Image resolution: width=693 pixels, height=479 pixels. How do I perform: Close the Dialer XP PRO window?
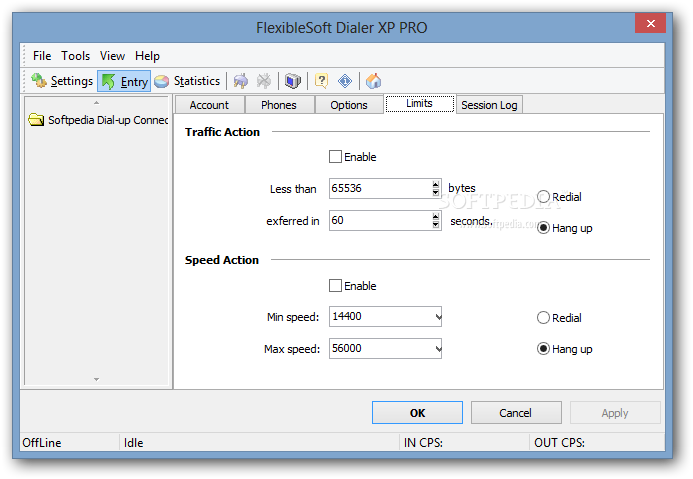coord(650,23)
